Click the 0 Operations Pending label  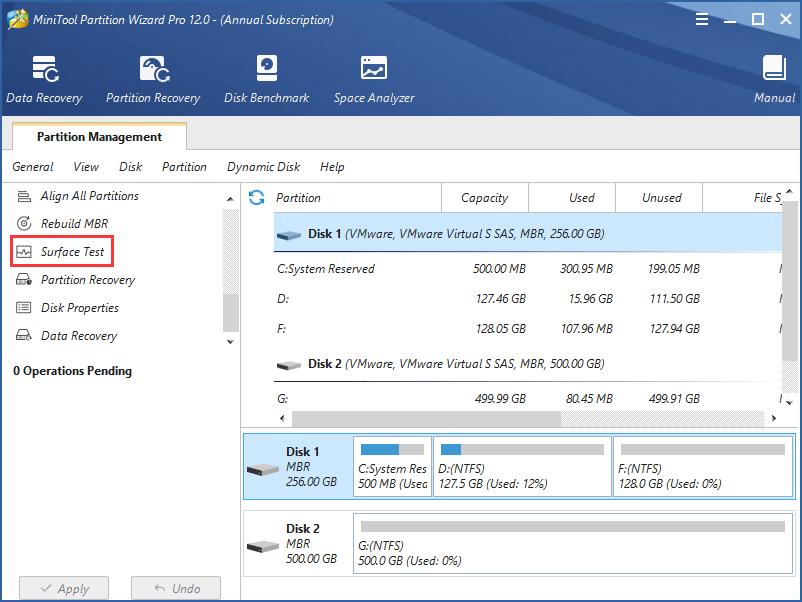(72, 371)
